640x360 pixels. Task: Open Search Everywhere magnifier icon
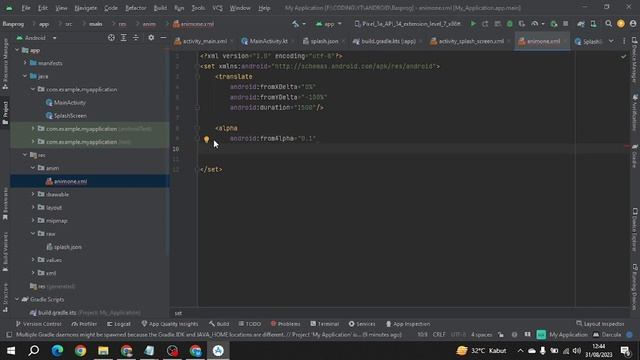(608, 24)
